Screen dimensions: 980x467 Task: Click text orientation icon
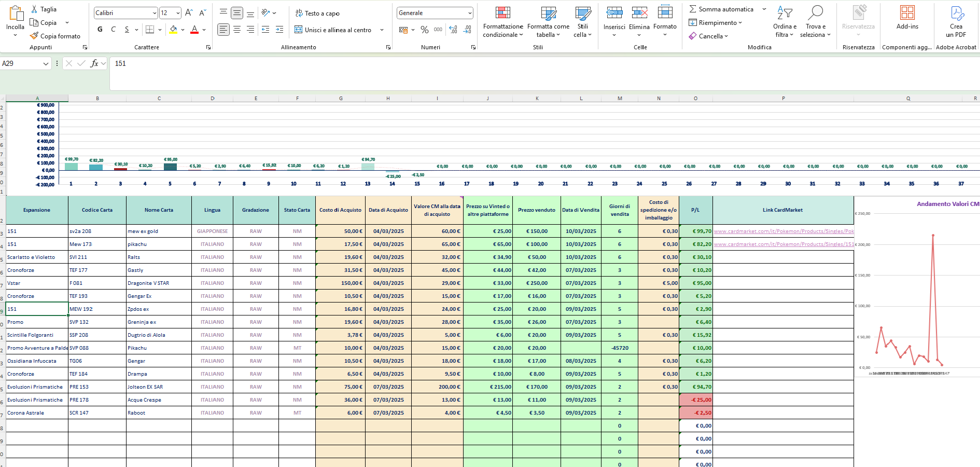click(x=265, y=12)
